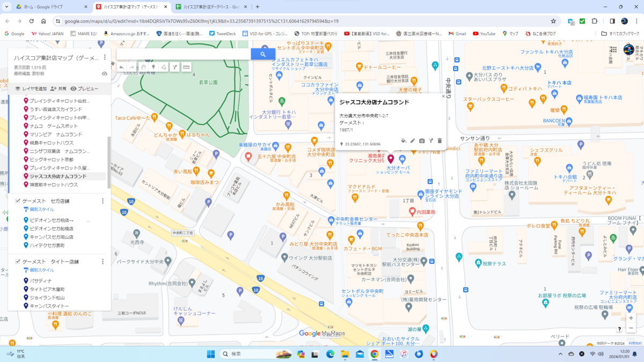Open the Chrome extensions puzzle icon
Viewport: 644px width, 362px height.
pos(595,21)
